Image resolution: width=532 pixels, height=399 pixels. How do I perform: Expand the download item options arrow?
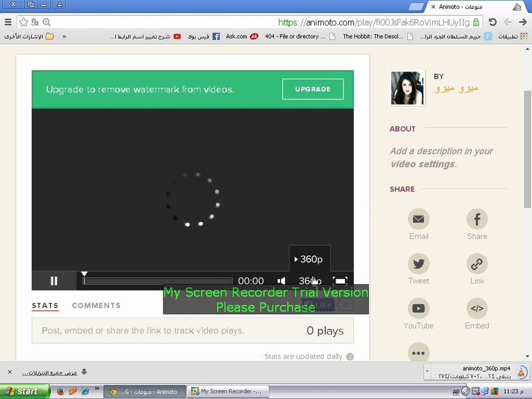click(x=427, y=372)
